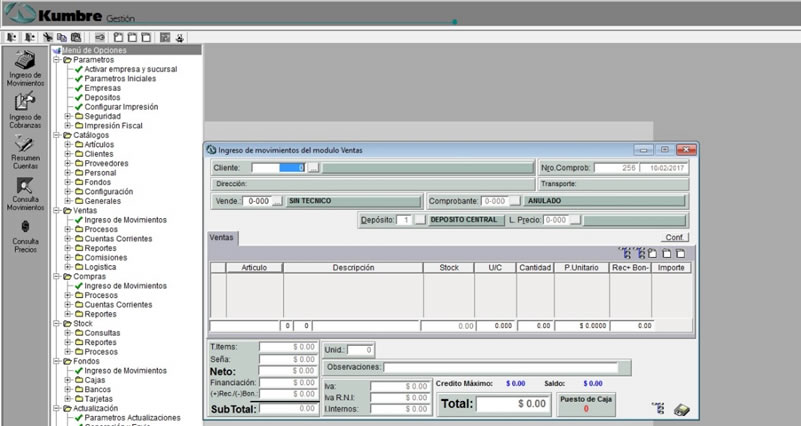The width and height of the screenshot is (801, 426).
Task: Click the first door-exit icon in toolbar
Action: click(x=12, y=37)
